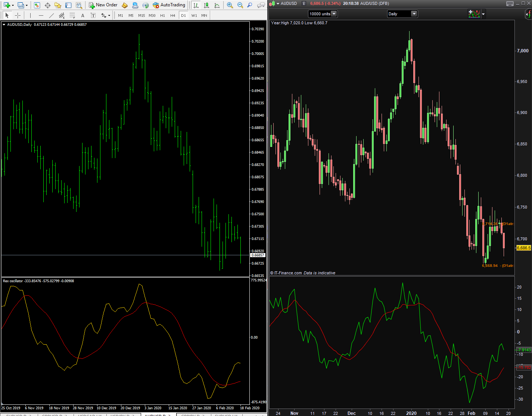Open the Daily timeframe dropdown
The image size is (532, 416).
click(402, 14)
